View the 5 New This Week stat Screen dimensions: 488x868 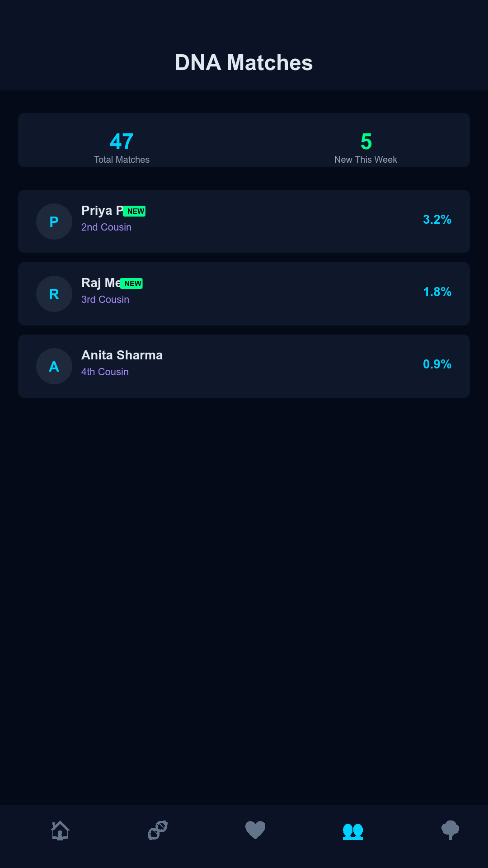366,147
